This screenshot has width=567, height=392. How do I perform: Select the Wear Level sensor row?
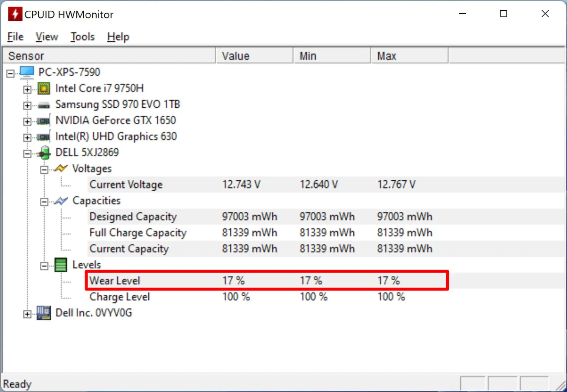115,280
